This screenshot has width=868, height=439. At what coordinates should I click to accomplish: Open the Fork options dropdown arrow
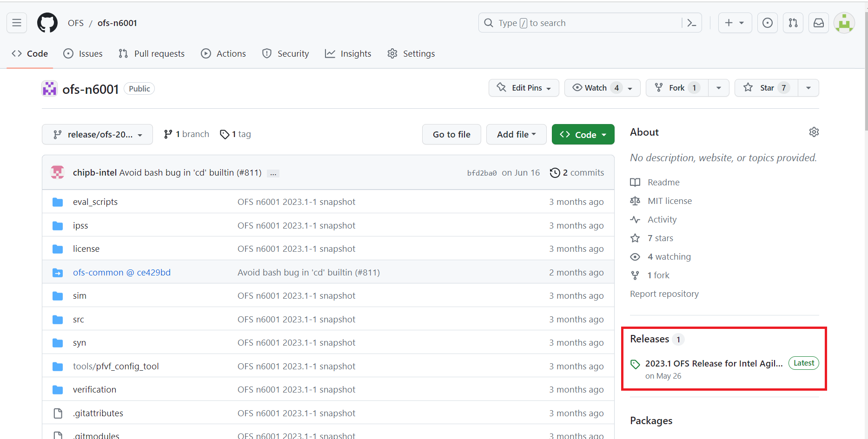coord(719,88)
